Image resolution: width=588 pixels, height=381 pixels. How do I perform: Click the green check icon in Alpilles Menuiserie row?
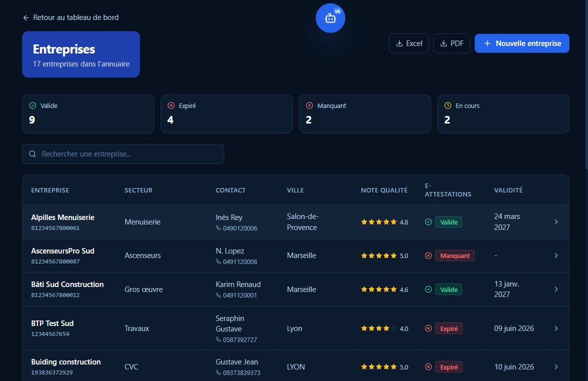(x=428, y=222)
